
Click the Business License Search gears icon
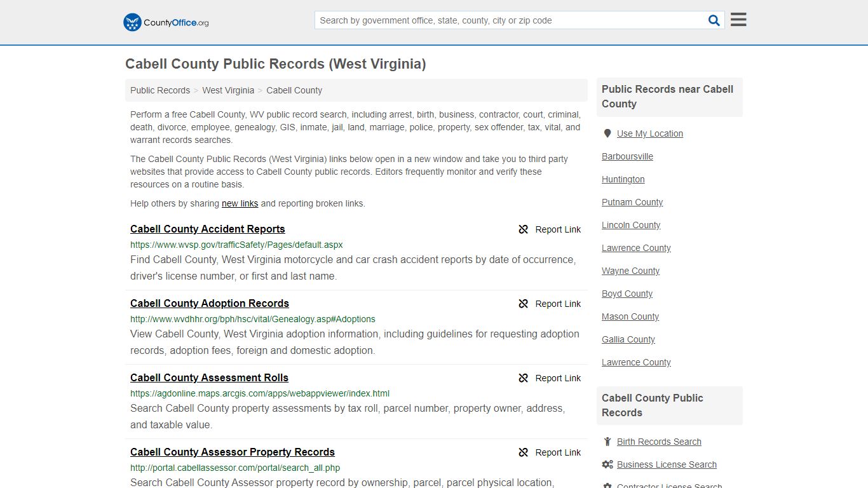(607, 464)
